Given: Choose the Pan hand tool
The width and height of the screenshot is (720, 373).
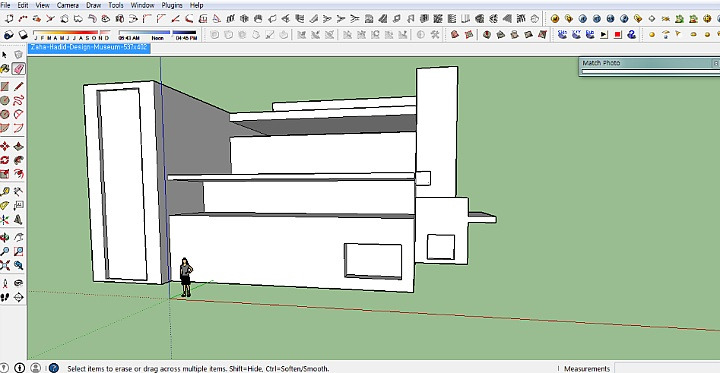Looking at the screenshot, I should [x=18, y=237].
